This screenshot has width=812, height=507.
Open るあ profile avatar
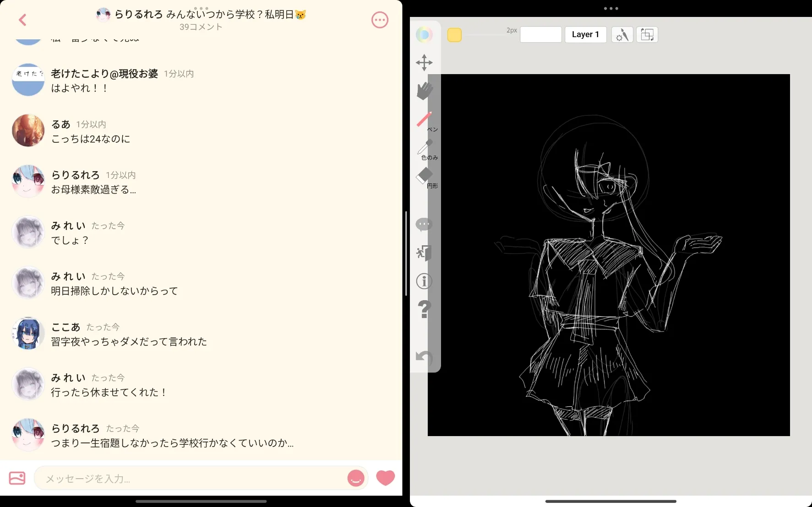(x=28, y=130)
